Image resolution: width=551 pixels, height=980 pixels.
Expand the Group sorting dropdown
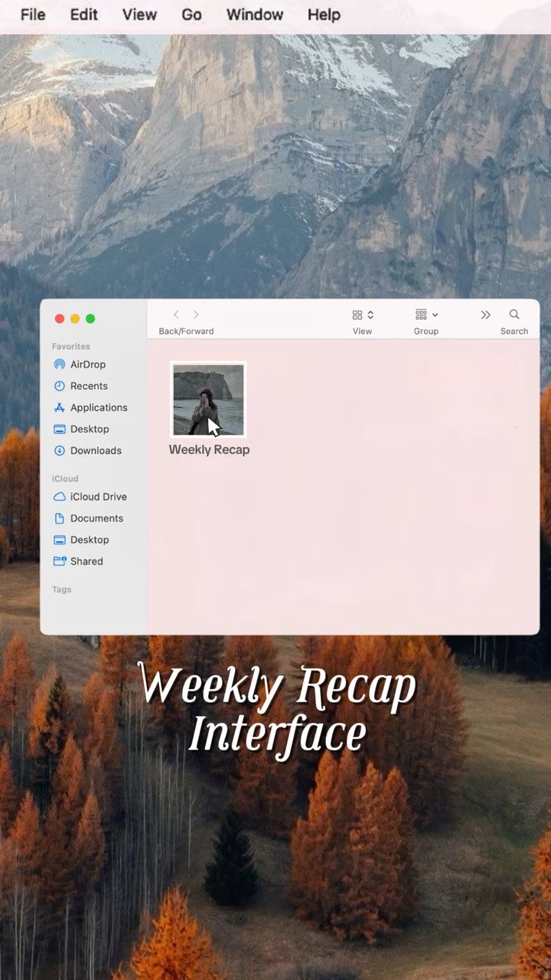[x=426, y=315]
